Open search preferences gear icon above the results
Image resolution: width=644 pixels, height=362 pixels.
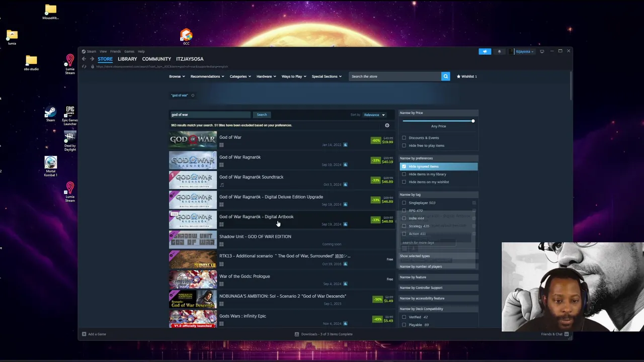(x=387, y=125)
